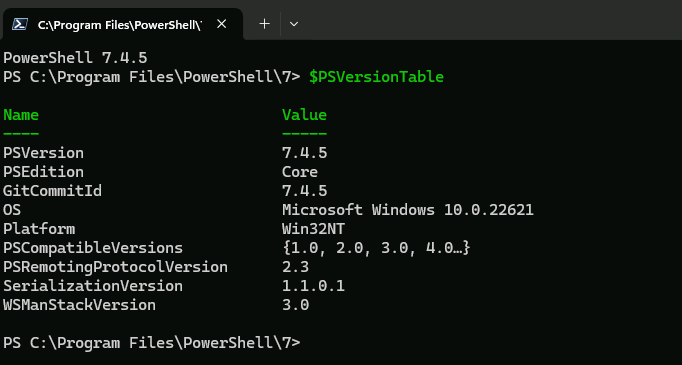This screenshot has width=682, height=365.
Task: Click the $PSVersionTable command text
Action: (x=376, y=77)
